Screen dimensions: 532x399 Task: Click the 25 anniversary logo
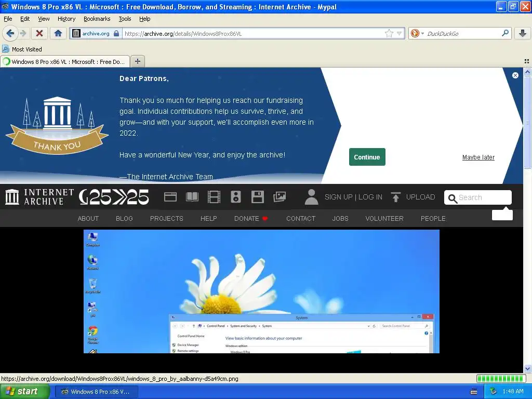pyautogui.click(x=114, y=197)
